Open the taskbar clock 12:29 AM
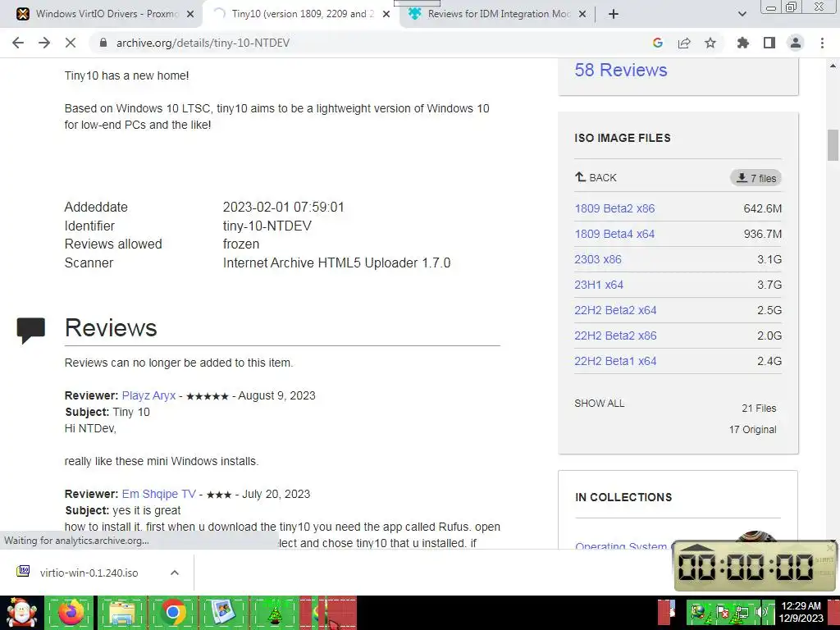 [801, 612]
